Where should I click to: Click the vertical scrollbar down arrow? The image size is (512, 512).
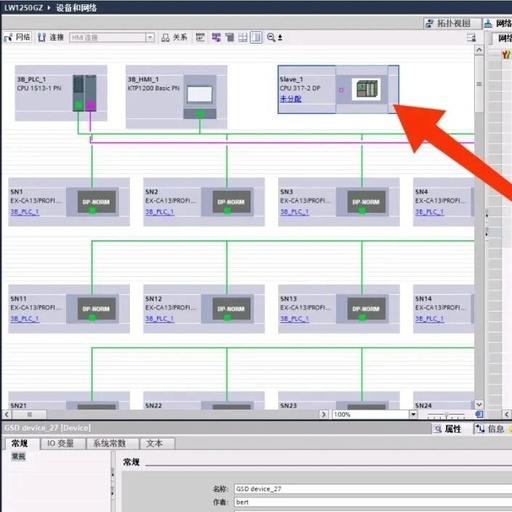coord(479,405)
